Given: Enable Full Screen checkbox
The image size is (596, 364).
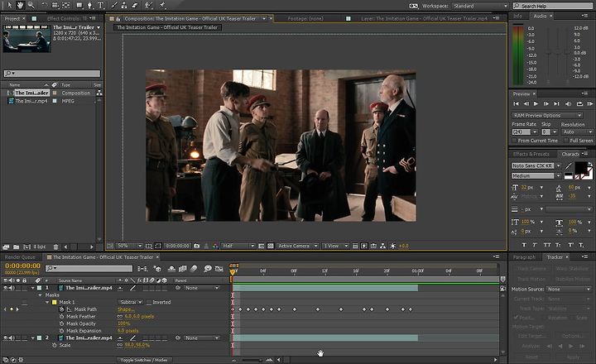Looking at the screenshot, I should [566, 141].
